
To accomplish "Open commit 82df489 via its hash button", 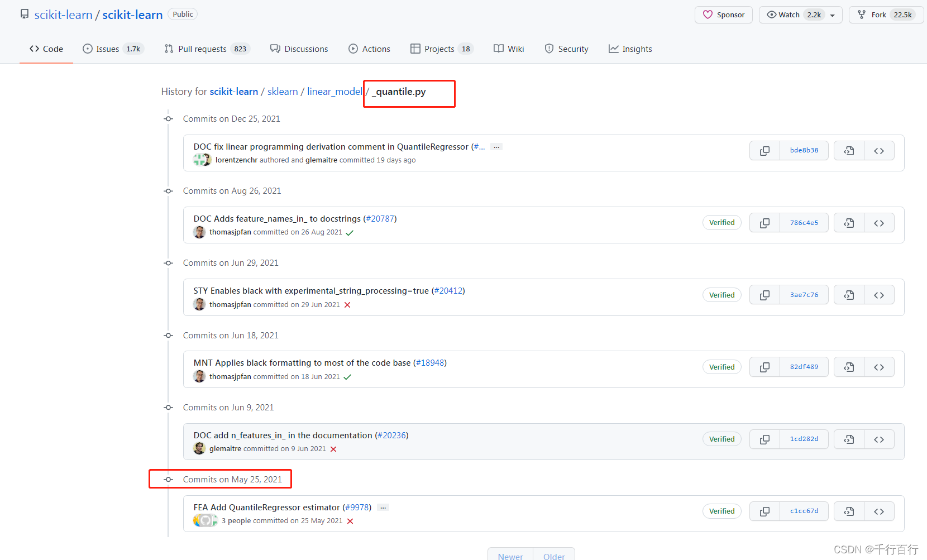I will click(x=804, y=367).
